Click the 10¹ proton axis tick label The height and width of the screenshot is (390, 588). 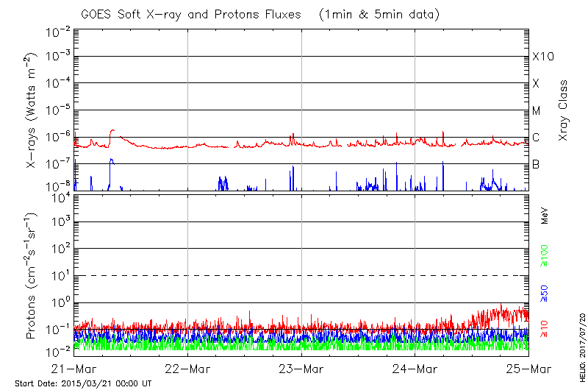60,275
